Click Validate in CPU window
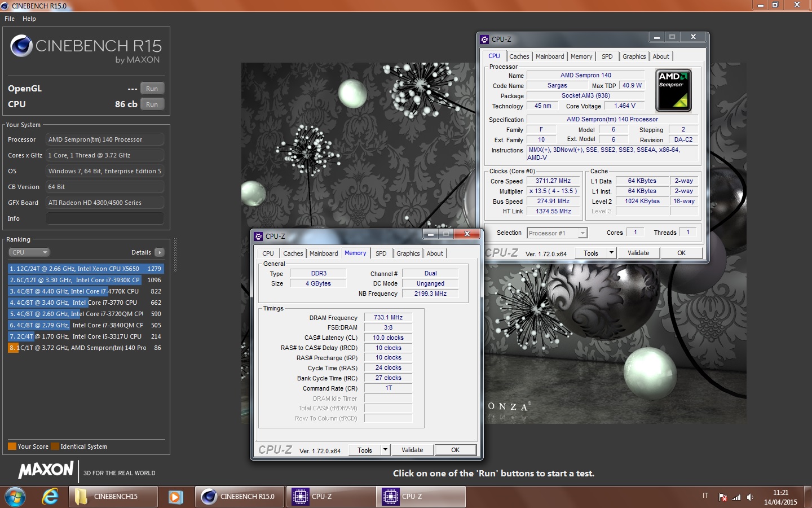This screenshot has height=508, width=812. (x=638, y=253)
